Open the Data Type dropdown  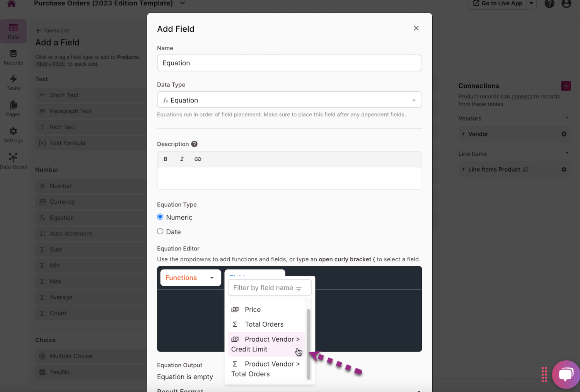289,100
